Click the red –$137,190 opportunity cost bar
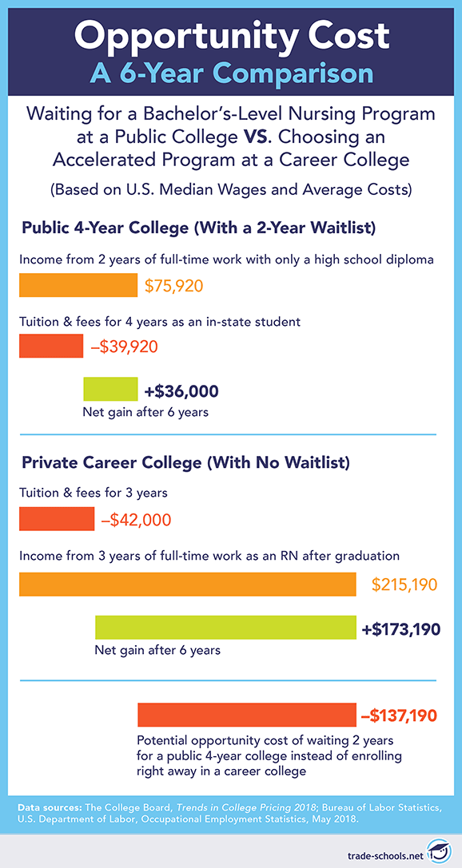This screenshot has width=462, height=868. 246,715
